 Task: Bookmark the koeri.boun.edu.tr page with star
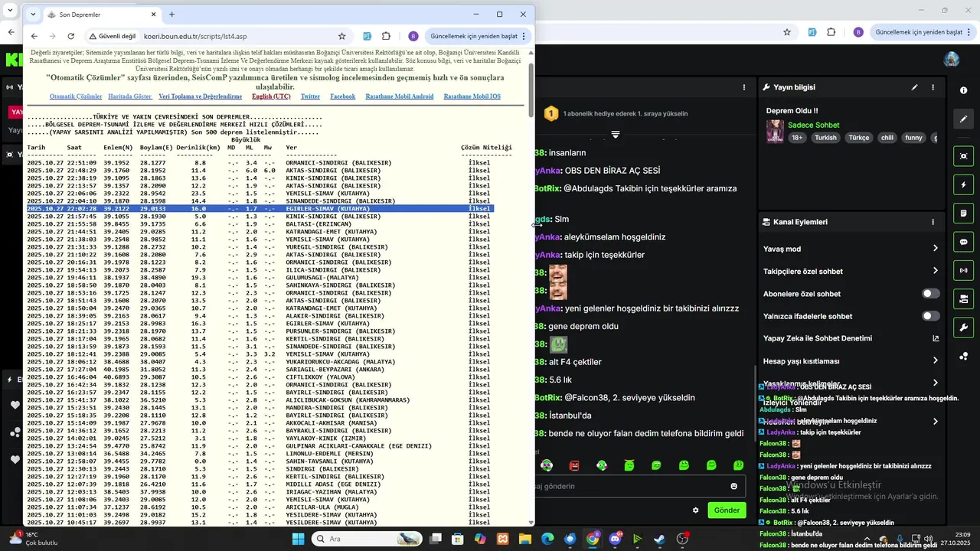coord(341,36)
